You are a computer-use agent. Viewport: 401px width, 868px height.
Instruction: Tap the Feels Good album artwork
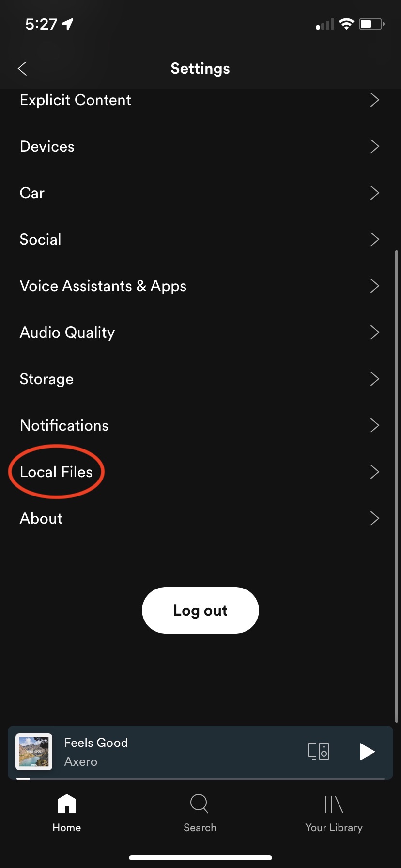pos(33,751)
